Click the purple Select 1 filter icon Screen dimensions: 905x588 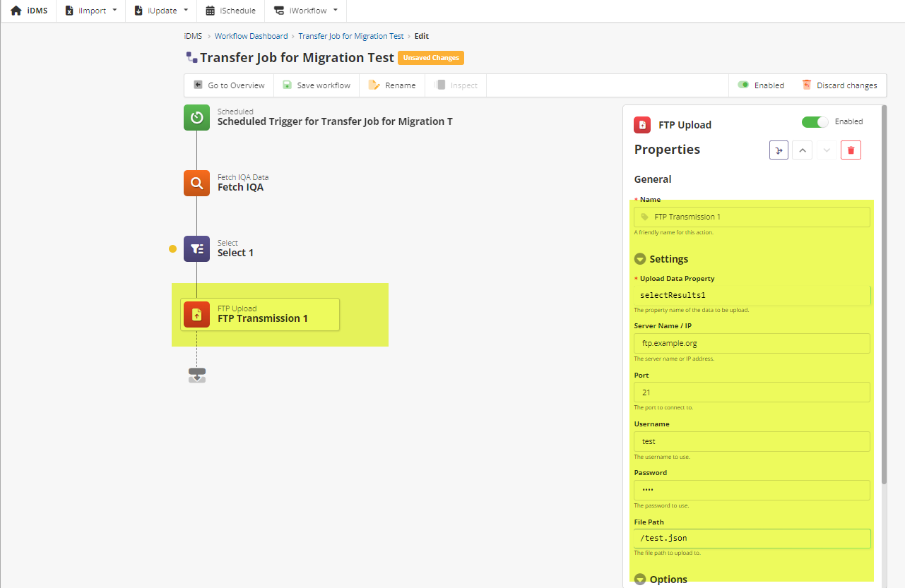point(196,248)
